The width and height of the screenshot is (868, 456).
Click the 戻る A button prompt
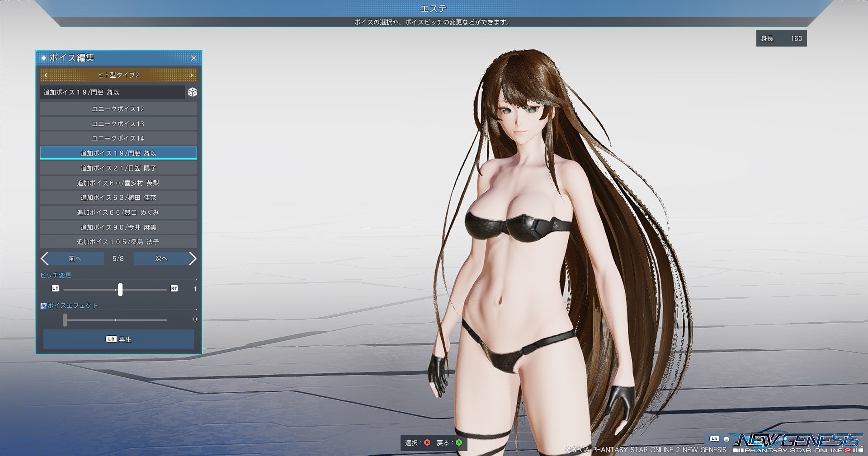tap(449, 443)
